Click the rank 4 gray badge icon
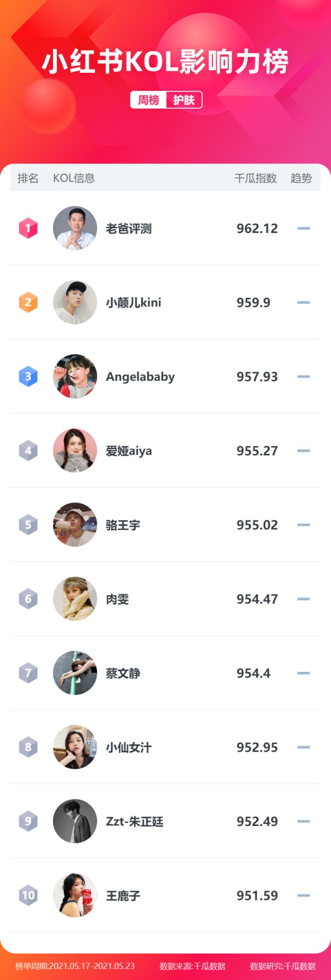The width and height of the screenshot is (331, 980). 28,451
